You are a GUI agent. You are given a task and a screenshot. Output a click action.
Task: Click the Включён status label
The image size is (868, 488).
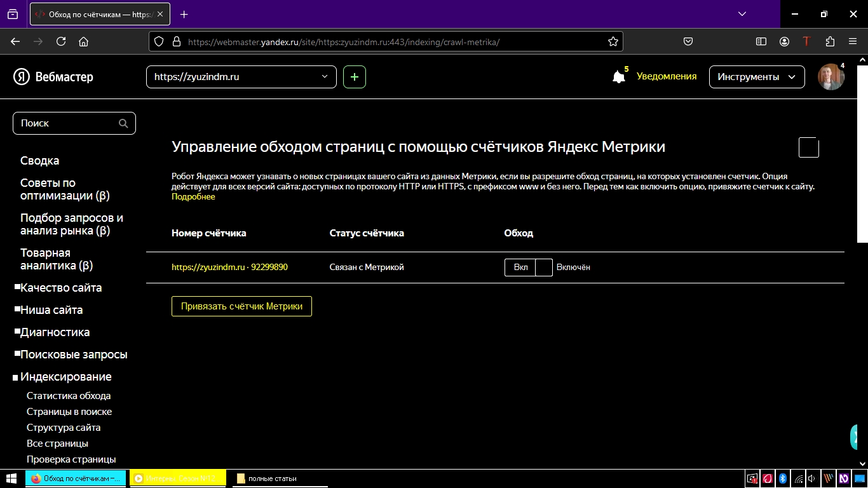(x=573, y=268)
